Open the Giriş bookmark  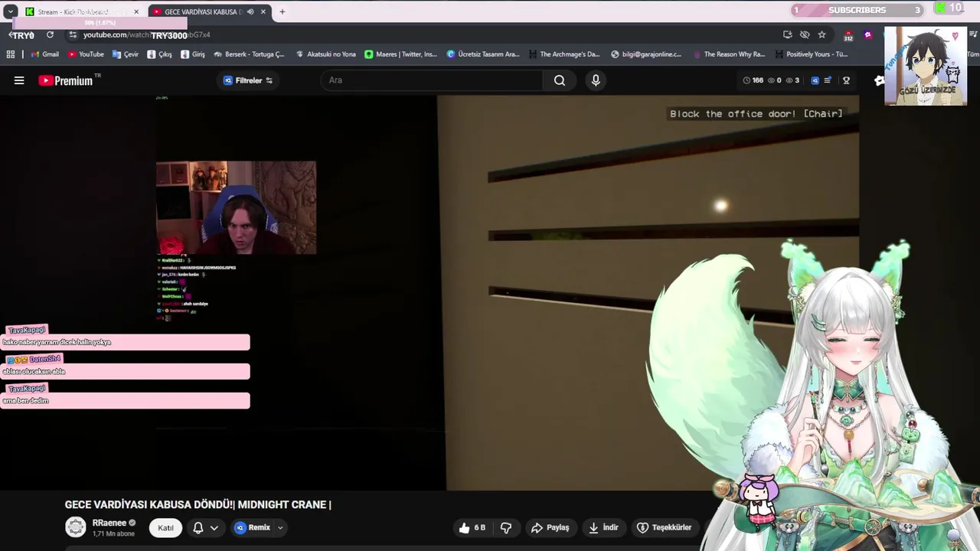pyautogui.click(x=193, y=54)
